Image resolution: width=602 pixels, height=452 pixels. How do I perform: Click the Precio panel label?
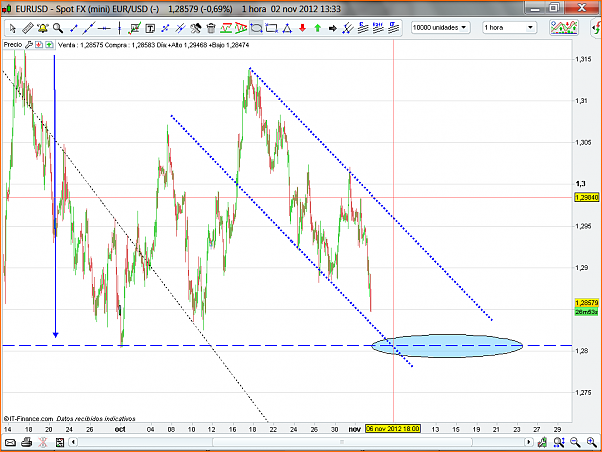coord(13,45)
